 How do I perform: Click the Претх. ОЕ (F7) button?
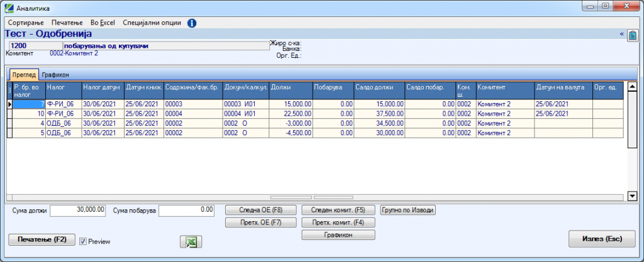click(x=261, y=222)
